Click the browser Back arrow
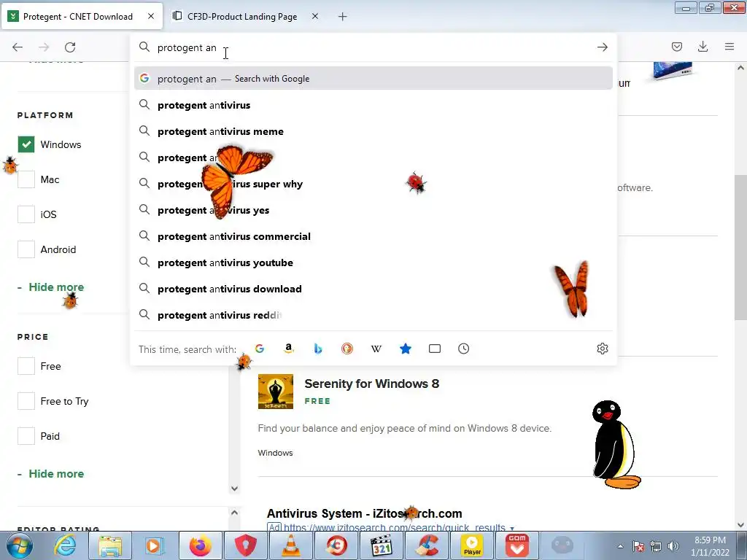This screenshot has width=747, height=560. 18,47
